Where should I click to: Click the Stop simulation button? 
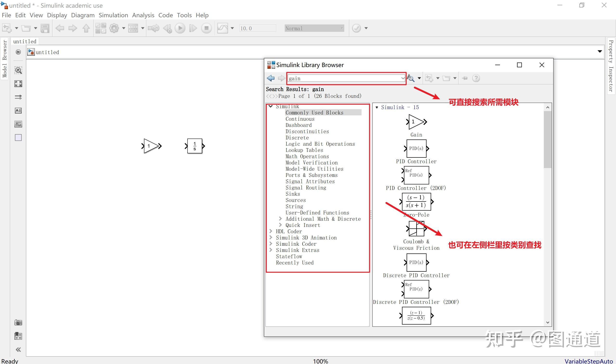point(207,28)
